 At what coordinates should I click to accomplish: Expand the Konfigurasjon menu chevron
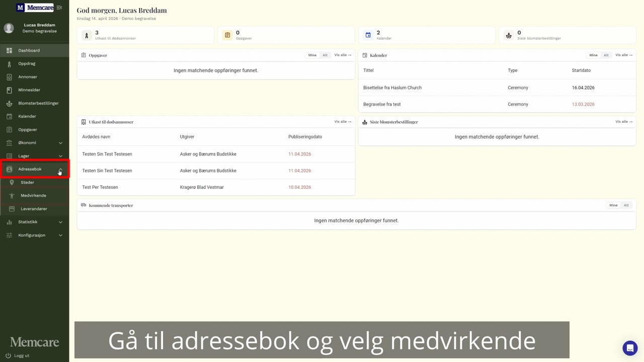(60, 235)
